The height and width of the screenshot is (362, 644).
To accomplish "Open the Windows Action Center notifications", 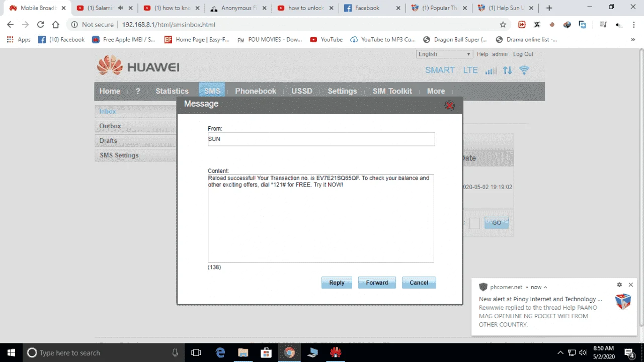I will 629,352.
